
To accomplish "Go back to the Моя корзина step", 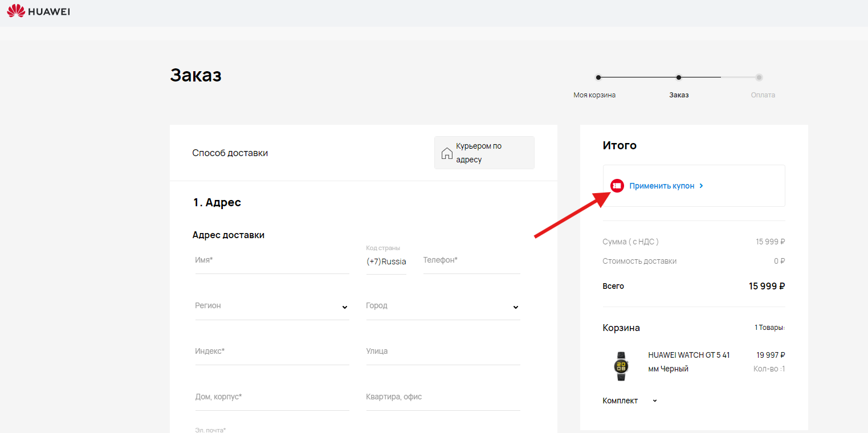I will coord(594,95).
